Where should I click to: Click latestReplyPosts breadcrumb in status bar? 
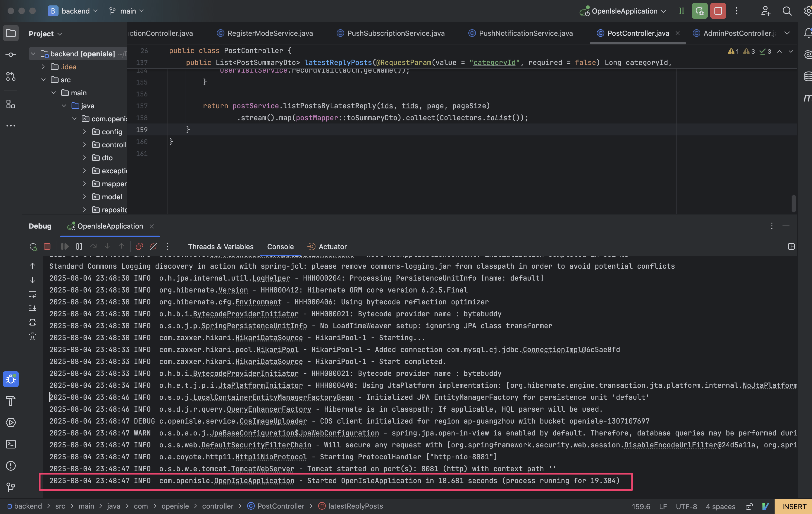click(351, 506)
